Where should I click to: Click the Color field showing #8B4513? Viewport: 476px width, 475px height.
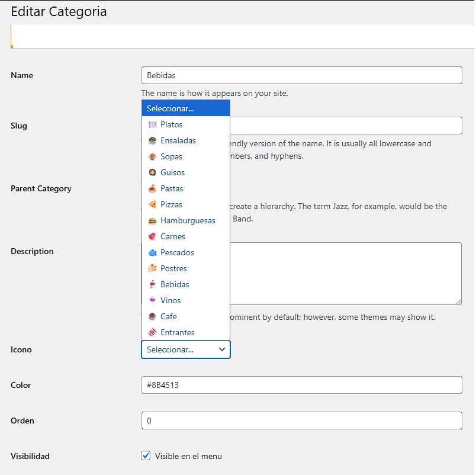[x=301, y=385]
